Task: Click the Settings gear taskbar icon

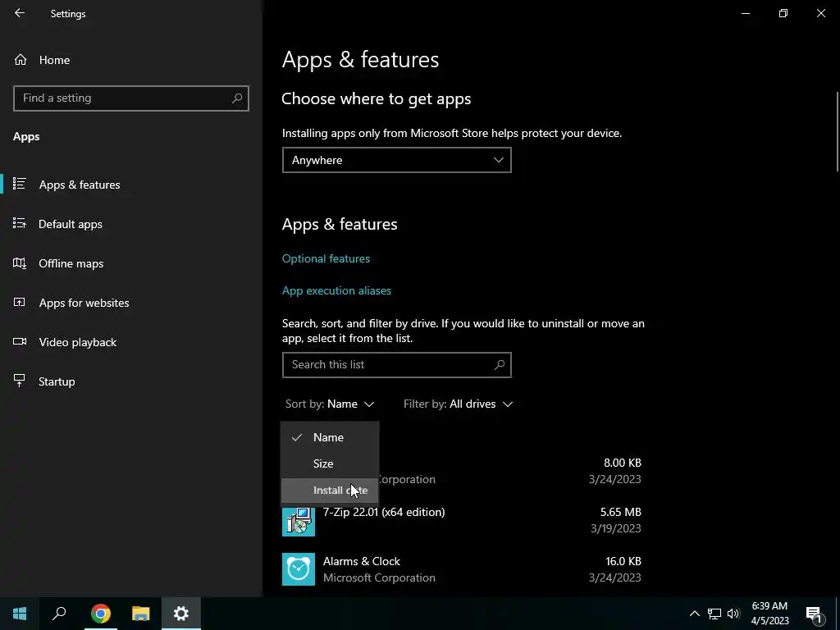Action: point(181,614)
